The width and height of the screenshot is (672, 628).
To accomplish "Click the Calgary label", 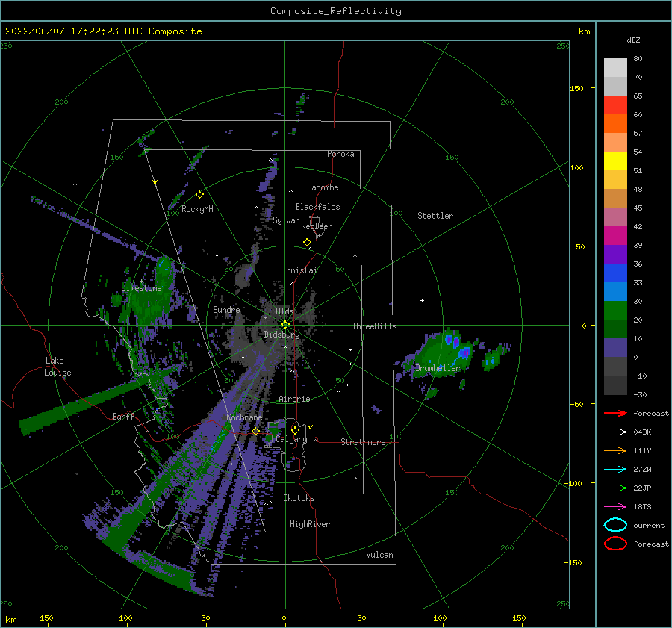I will click(291, 439).
